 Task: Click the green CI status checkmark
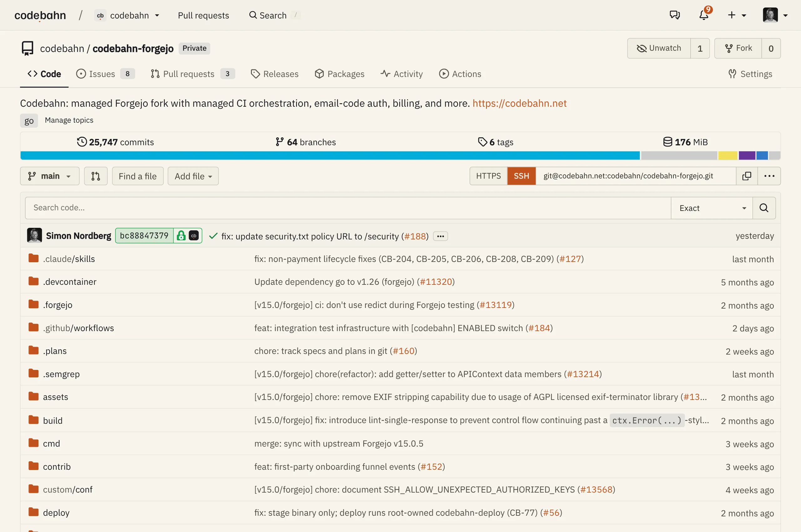click(x=213, y=236)
